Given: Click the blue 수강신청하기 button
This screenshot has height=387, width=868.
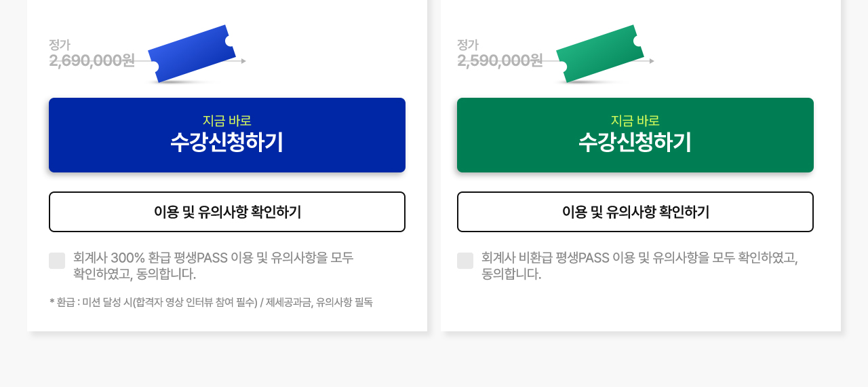Looking at the screenshot, I should 227,135.
